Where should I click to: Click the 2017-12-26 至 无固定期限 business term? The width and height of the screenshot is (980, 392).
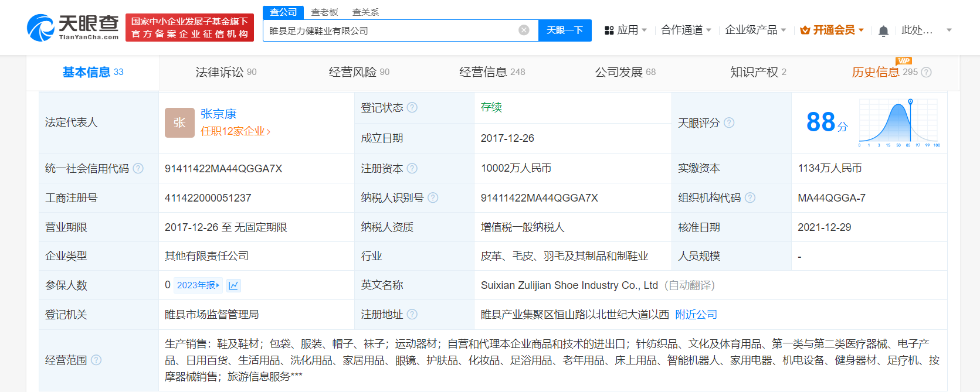(x=226, y=227)
